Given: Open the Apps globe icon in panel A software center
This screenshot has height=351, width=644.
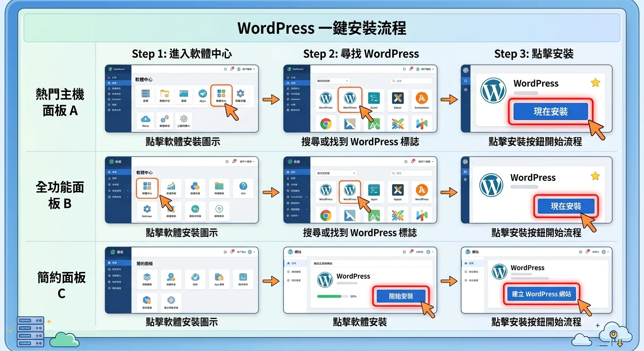Looking at the screenshot, I should [x=203, y=94].
